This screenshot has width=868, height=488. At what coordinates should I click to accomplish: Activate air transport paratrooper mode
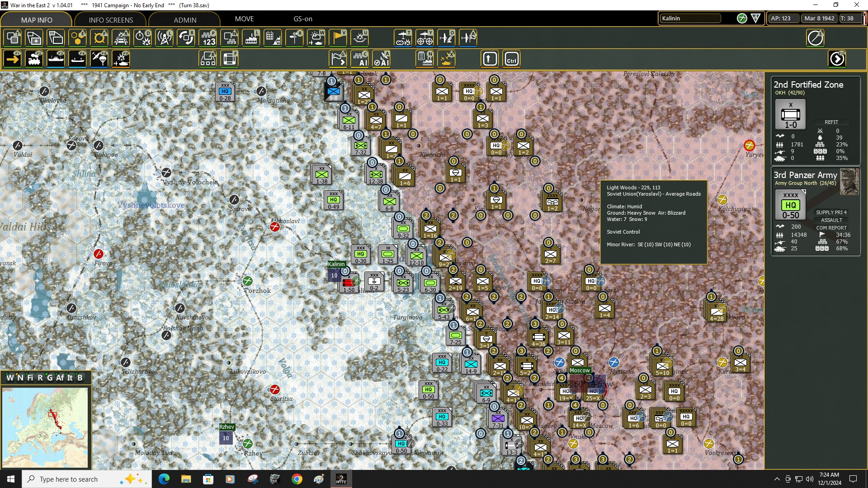(99, 59)
